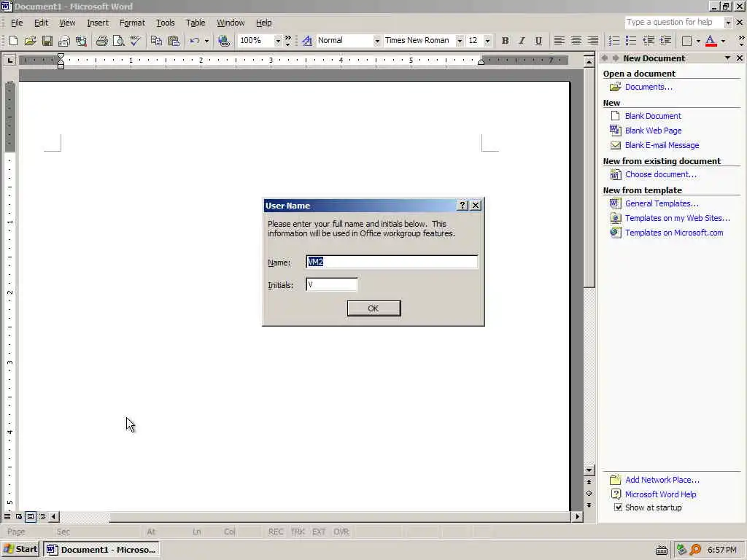Click the Decrease Indent icon

(x=649, y=41)
